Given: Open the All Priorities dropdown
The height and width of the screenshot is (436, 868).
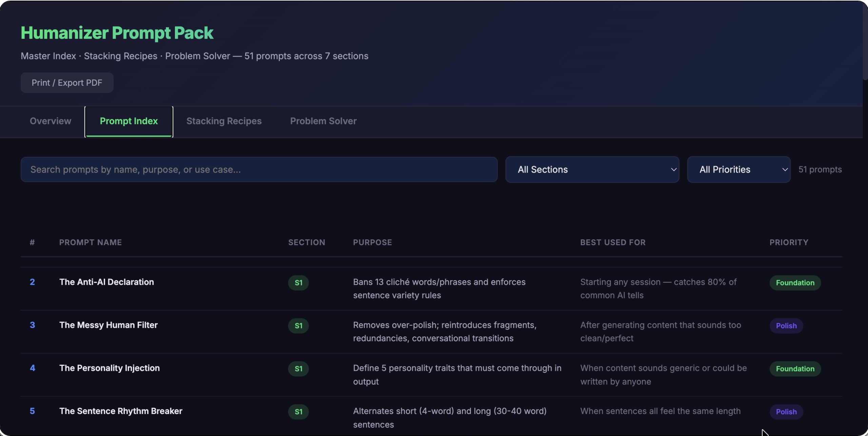Looking at the screenshot, I should [738, 170].
